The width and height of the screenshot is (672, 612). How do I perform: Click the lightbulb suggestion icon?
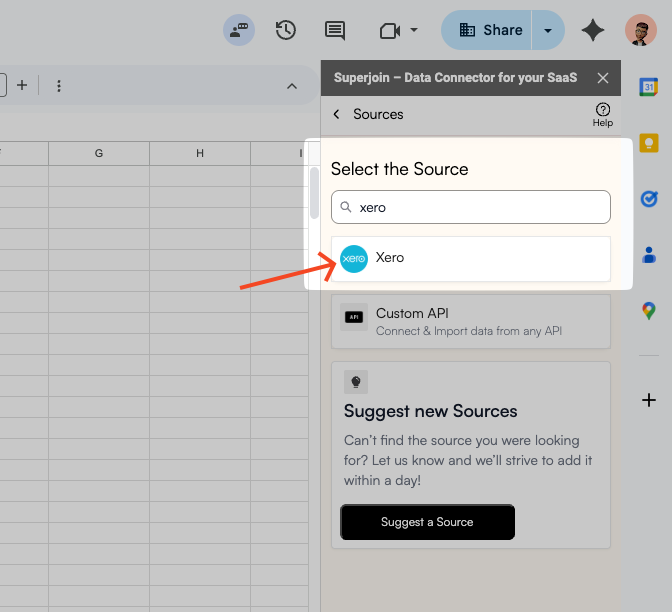pyautogui.click(x=356, y=381)
